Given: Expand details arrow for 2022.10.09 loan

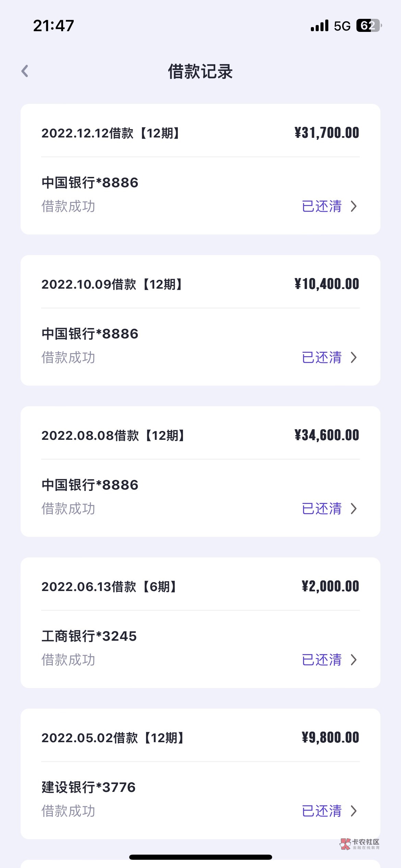Looking at the screenshot, I should [354, 358].
